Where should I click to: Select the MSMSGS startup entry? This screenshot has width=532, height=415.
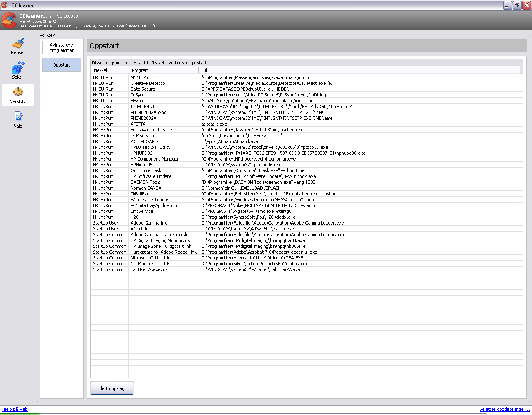[306, 77]
